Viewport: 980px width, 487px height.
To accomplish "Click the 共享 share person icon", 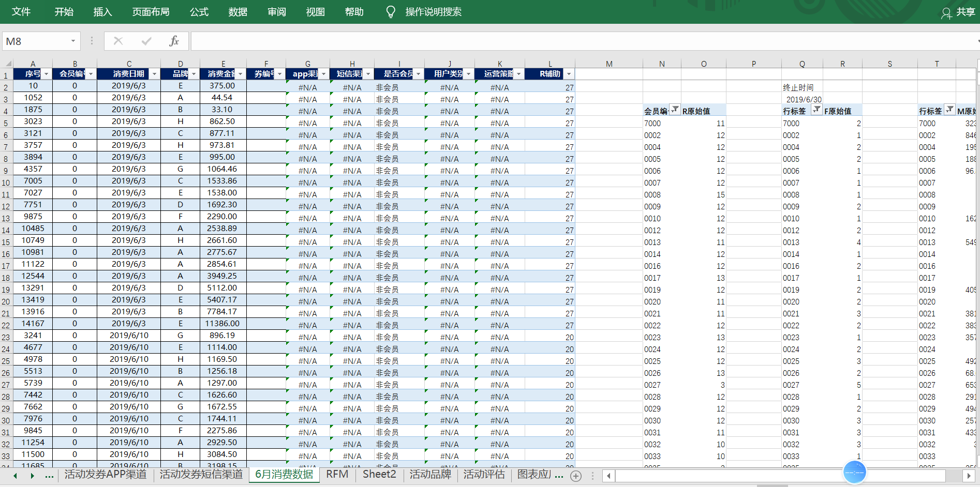I will pos(946,13).
